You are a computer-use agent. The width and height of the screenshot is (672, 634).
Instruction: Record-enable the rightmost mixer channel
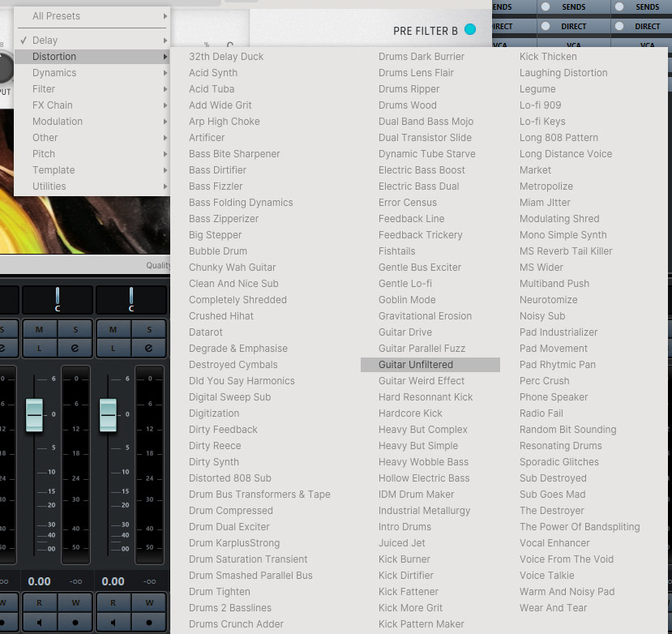tap(148, 623)
